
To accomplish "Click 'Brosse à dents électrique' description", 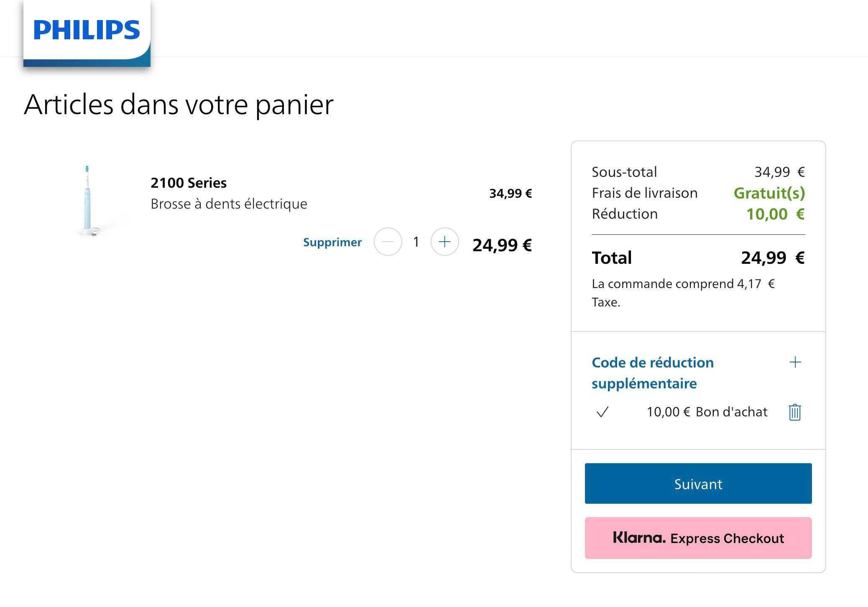I will pos(229,204).
